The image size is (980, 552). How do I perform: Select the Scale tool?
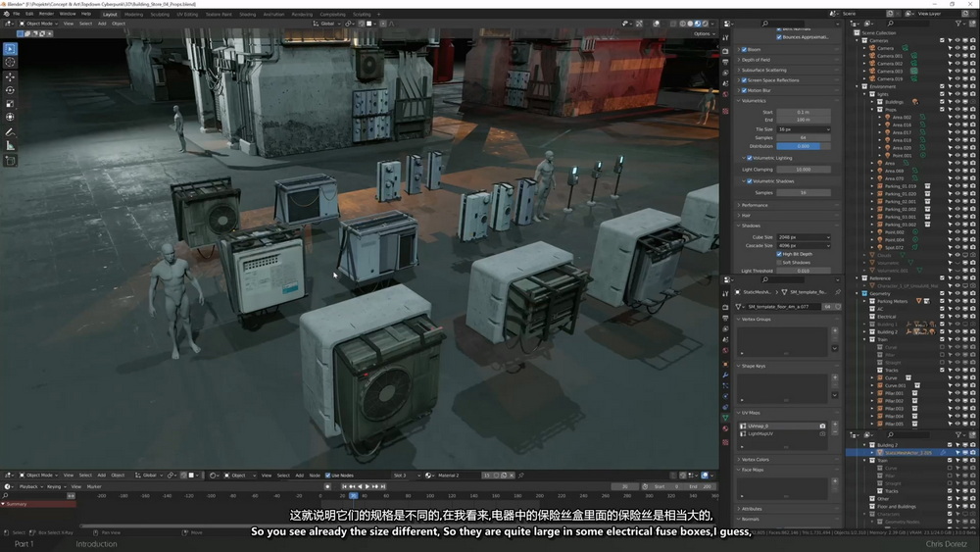click(x=10, y=104)
